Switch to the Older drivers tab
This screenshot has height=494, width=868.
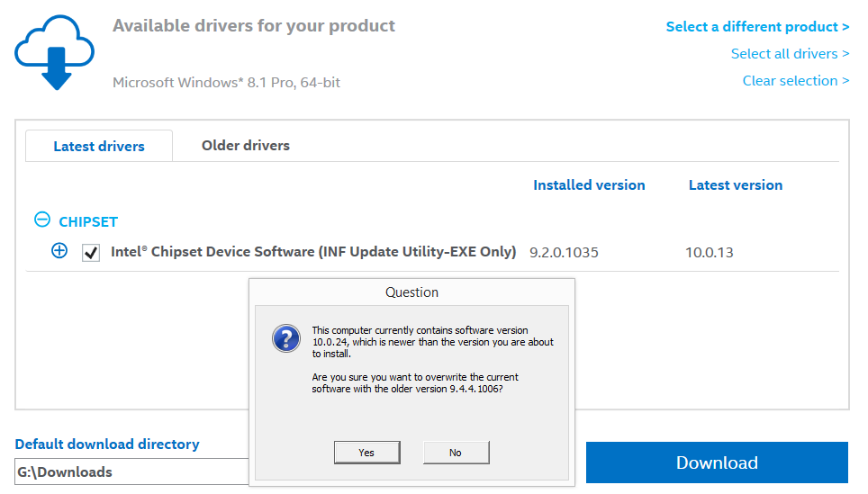pos(245,146)
